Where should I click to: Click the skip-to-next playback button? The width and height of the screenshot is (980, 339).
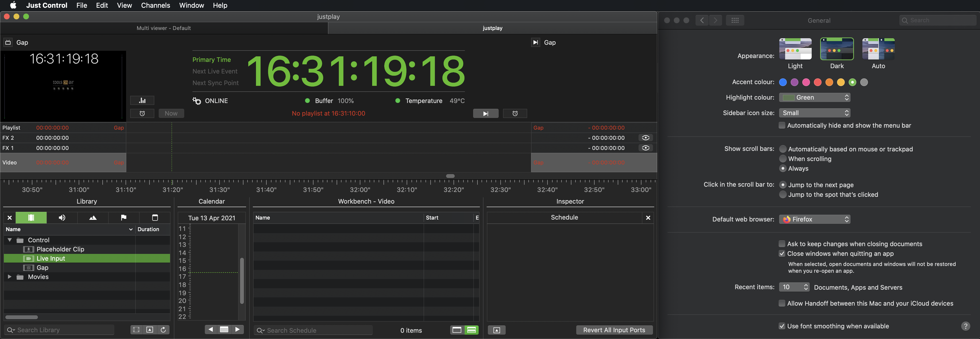point(486,113)
